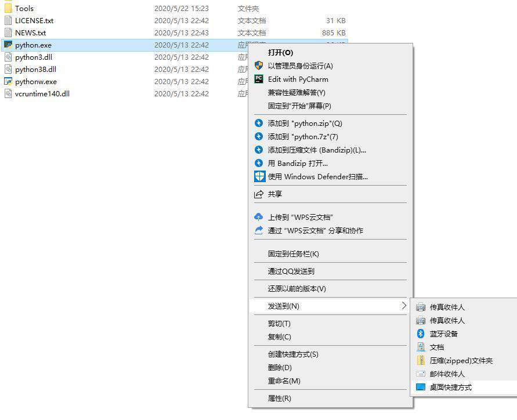517x420 pixels.
Task: Select the vcruntime140.dll file name
Action: 42,93
